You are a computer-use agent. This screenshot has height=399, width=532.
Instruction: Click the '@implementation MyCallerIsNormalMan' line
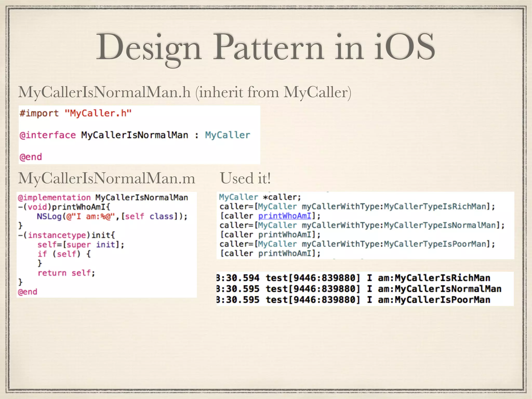103,198
